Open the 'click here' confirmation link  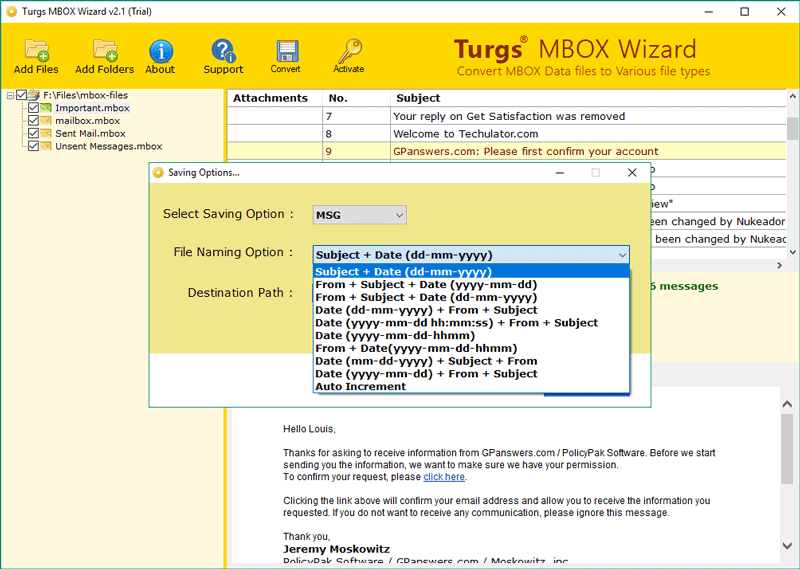pos(444,477)
